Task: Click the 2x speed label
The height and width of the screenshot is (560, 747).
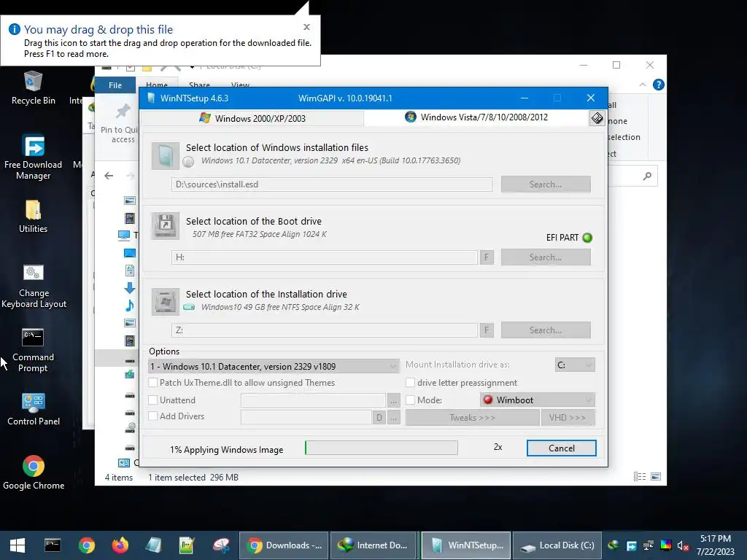Action: [x=498, y=447]
